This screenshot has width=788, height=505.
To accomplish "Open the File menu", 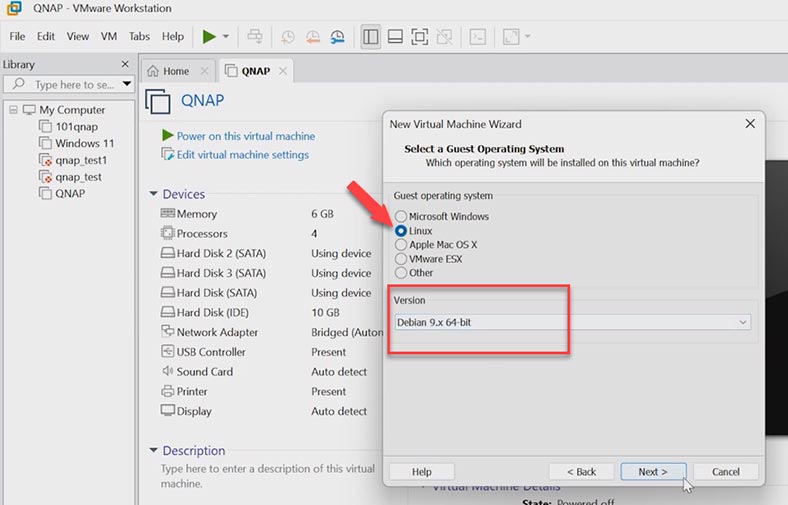I will [x=17, y=36].
